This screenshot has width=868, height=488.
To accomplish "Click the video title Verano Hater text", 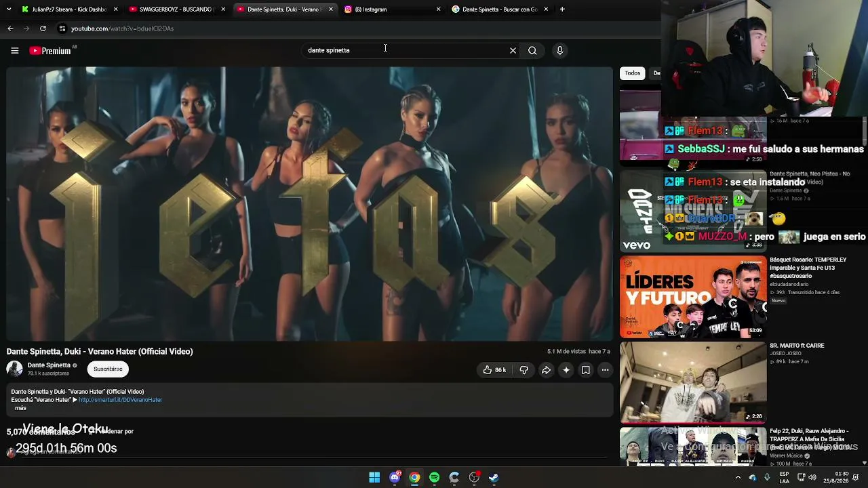I will (100, 351).
